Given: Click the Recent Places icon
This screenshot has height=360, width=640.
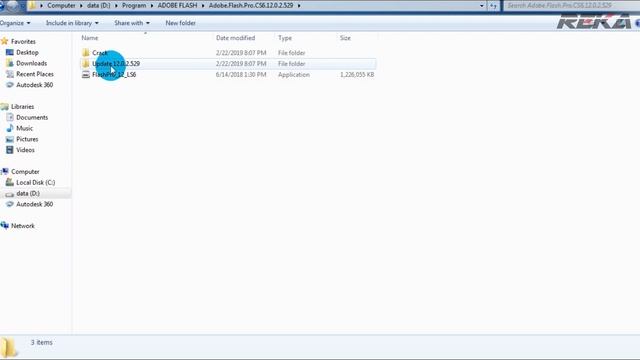Looking at the screenshot, I should [10, 74].
